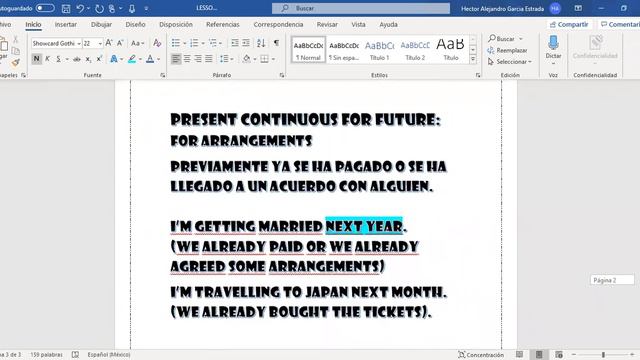Click the Compartir button
The image size is (640, 360).
[x=569, y=24]
